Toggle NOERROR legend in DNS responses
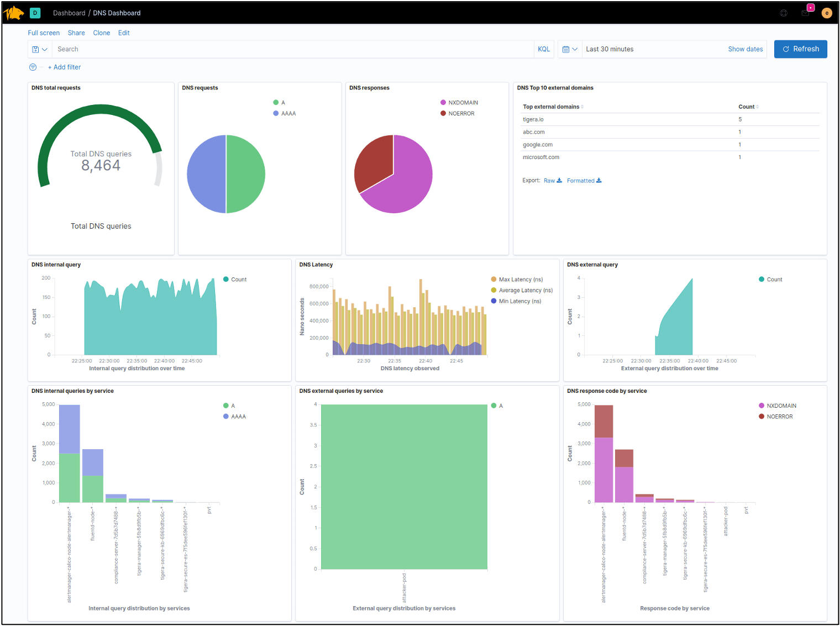This screenshot has height=626, width=840. 458,114
